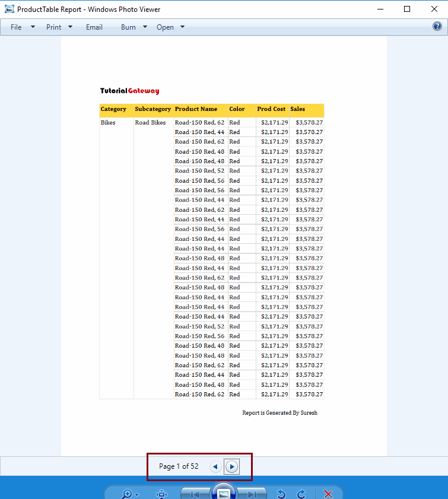This screenshot has width=448, height=499.
Task: Rotate image clockwise
Action: 301,494
